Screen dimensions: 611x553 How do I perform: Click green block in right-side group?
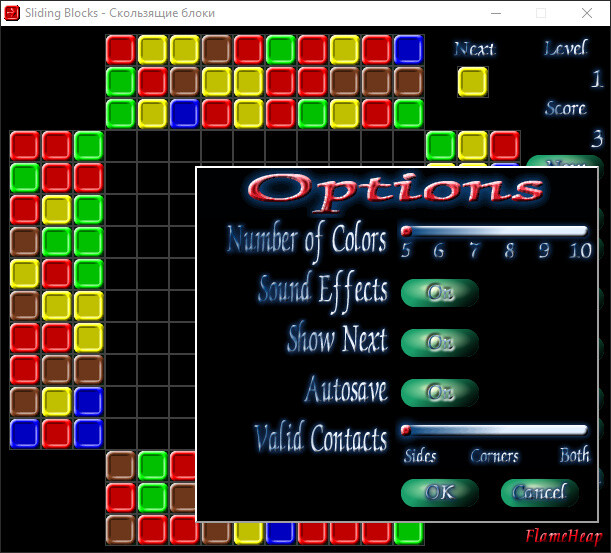pyautogui.click(x=441, y=146)
